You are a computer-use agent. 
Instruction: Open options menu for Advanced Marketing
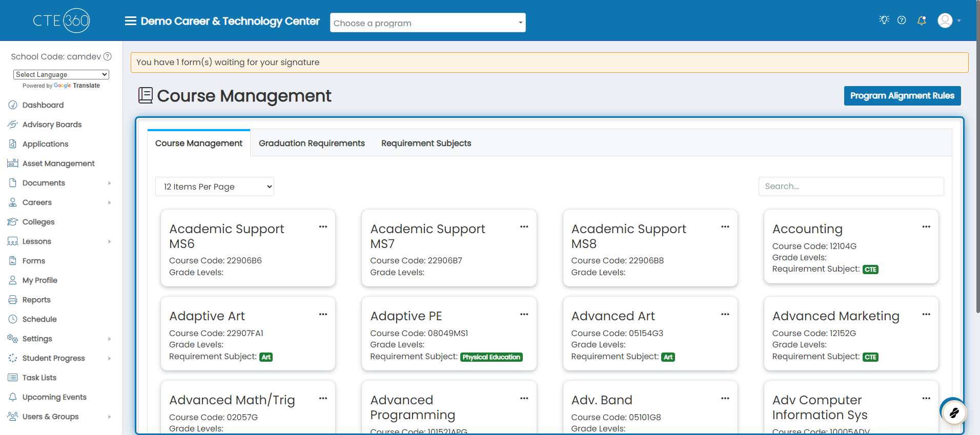click(x=926, y=314)
